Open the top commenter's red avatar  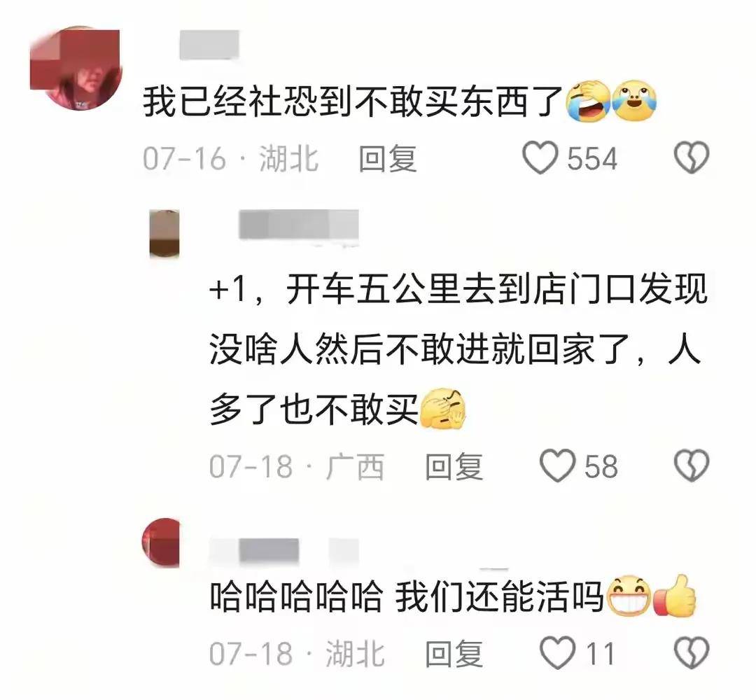pyautogui.click(x=76, y=69)
